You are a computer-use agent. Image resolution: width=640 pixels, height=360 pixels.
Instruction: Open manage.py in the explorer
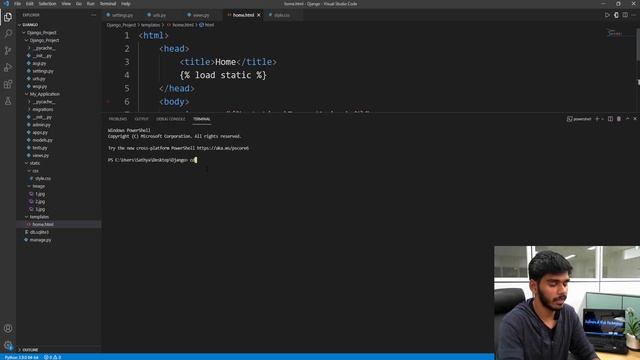[x=40, y=240]
